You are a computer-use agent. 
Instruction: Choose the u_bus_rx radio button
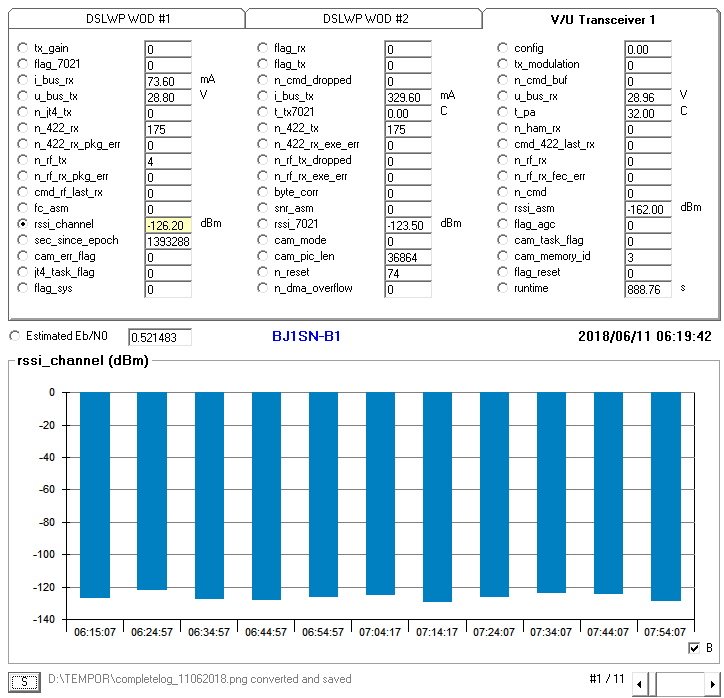pos(502,96)
